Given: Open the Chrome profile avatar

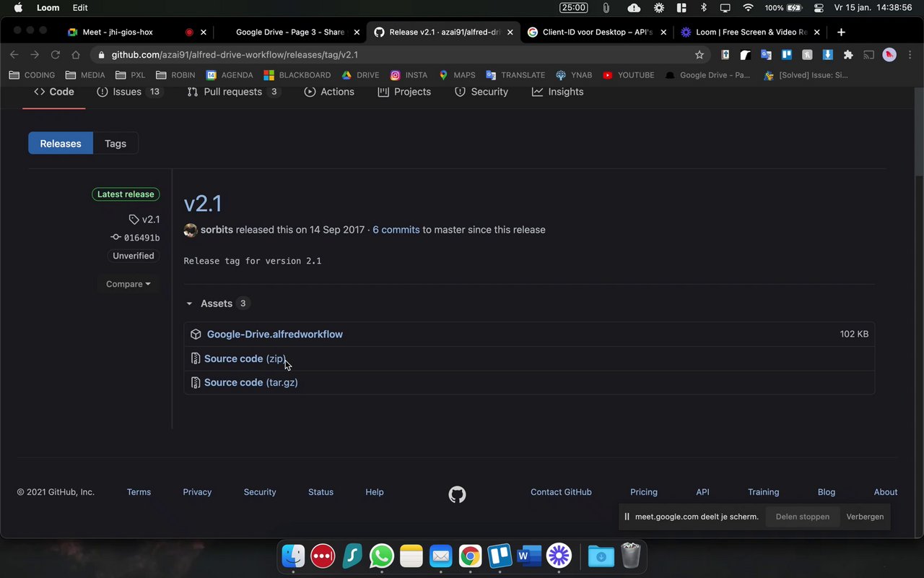Looking at the screenshot, I should click(x=889, y=55).
